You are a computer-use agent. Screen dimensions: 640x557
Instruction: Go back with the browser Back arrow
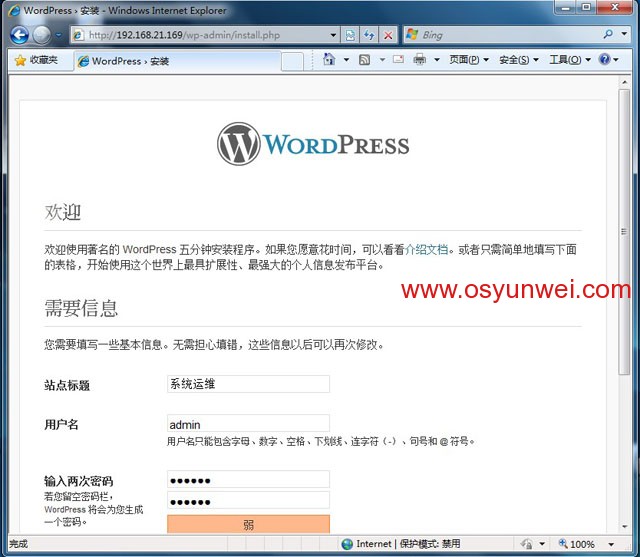tap(19, 35)
